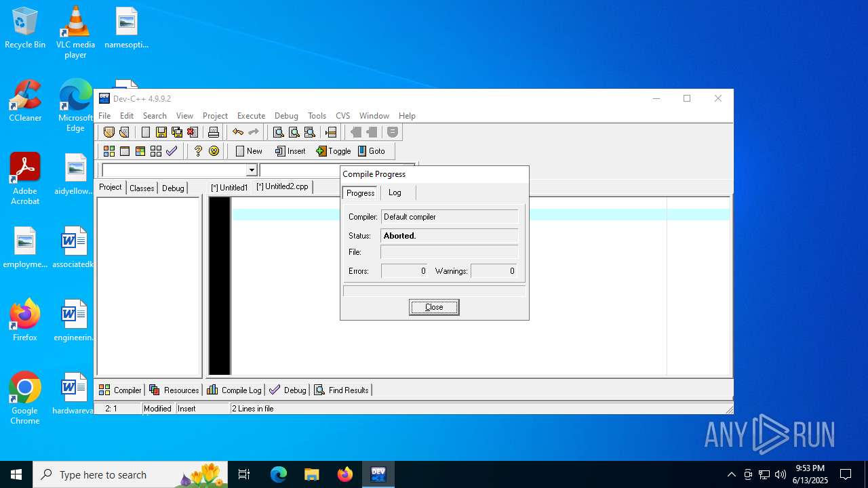Image resolution: width=868 pixels, height=488 pixels.
Task: Click the Go to Line icon
Action: tap(331, 132)
